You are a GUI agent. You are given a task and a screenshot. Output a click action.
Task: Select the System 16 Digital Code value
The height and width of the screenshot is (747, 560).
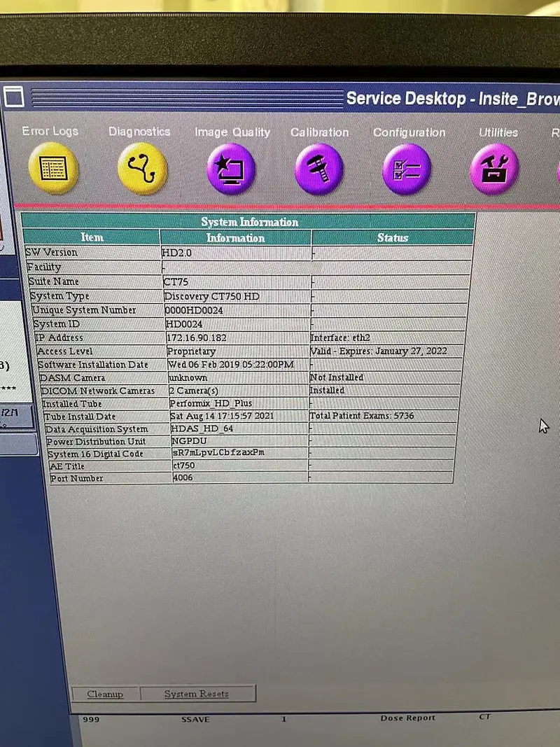218,452
